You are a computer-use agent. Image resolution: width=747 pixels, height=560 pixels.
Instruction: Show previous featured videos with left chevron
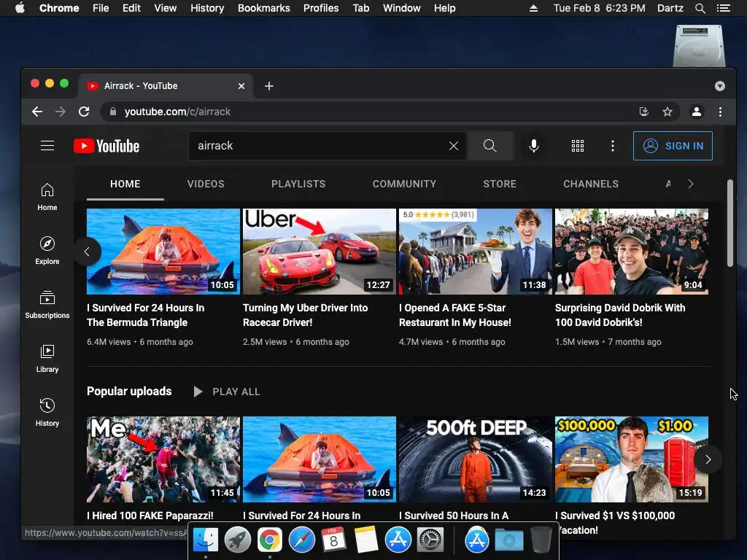click(88, 252)
